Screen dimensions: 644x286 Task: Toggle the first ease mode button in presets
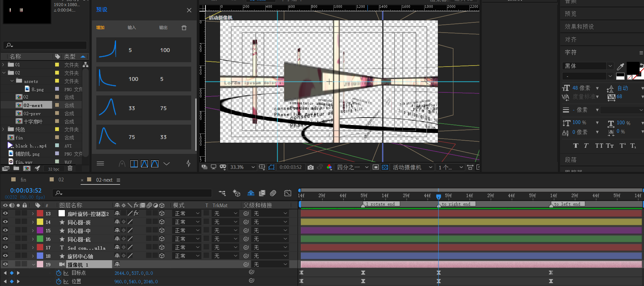pyautogui.click(x=134, y=164)
